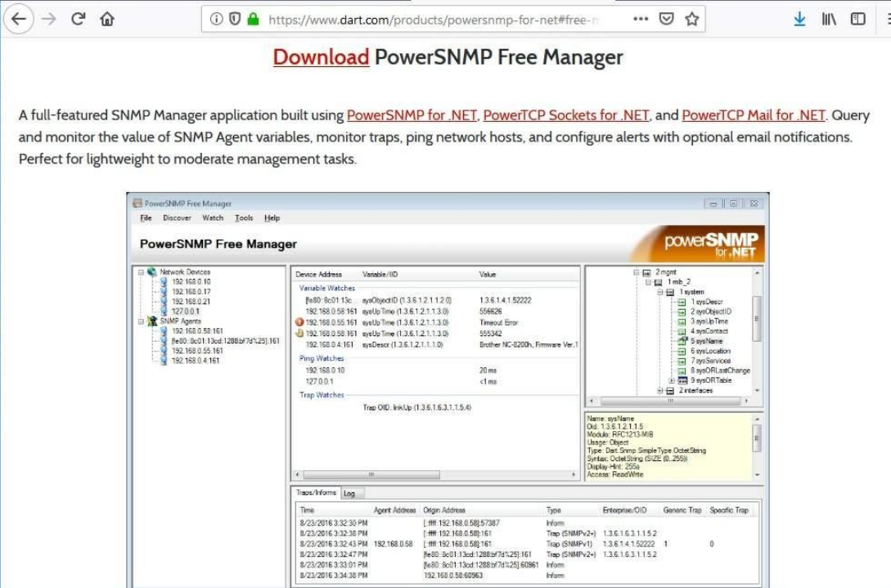Click the Enterprise/OID column header
The image size is (891, 588).
[624, 510]
